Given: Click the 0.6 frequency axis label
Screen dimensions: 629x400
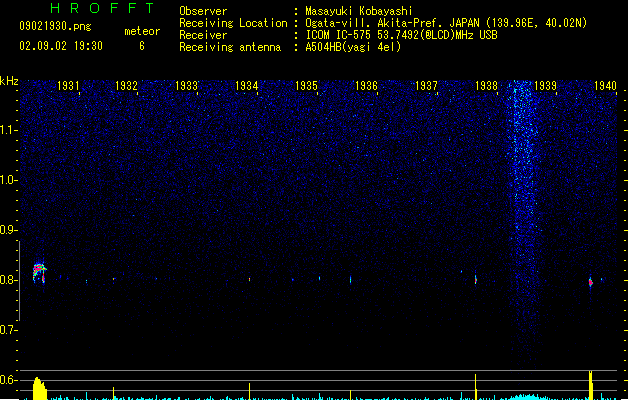Looking at the screenshot, I should tap(8, 380).
